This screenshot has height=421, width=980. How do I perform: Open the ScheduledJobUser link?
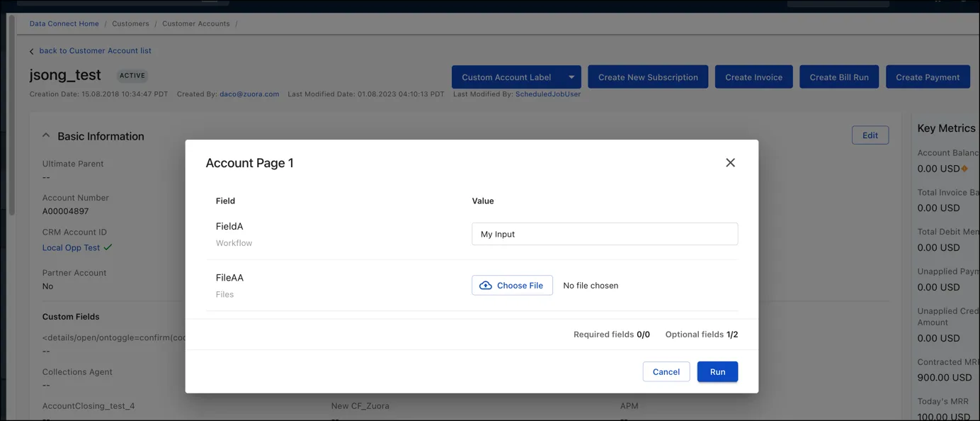pos(548,94)
